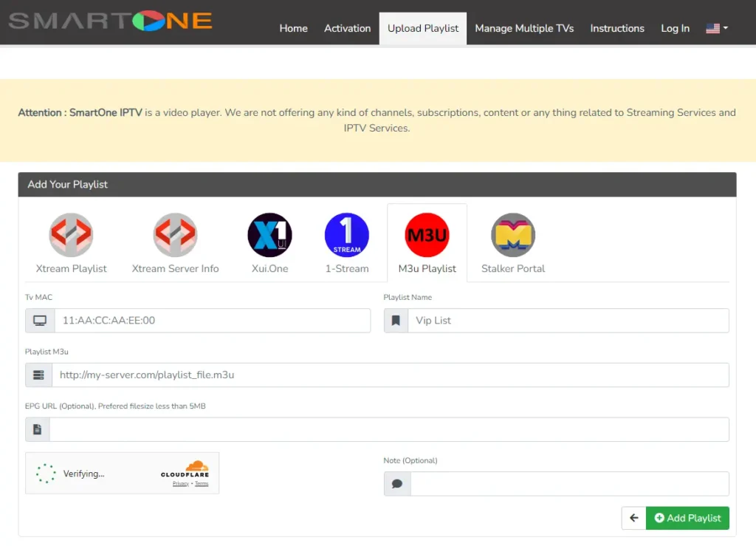Open Cloudflare Privacy link
This screenshot has width=756, height=546.
click(180, 484)
